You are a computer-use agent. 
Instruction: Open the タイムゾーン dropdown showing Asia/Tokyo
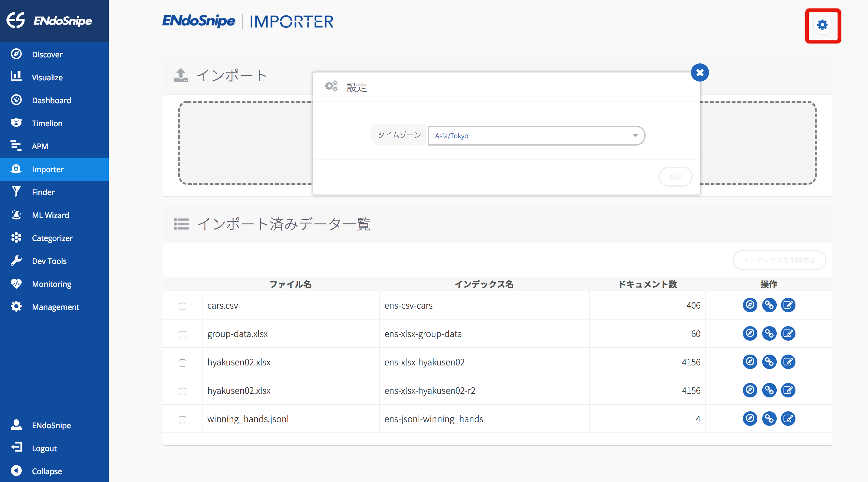click(x=536, y=136)
